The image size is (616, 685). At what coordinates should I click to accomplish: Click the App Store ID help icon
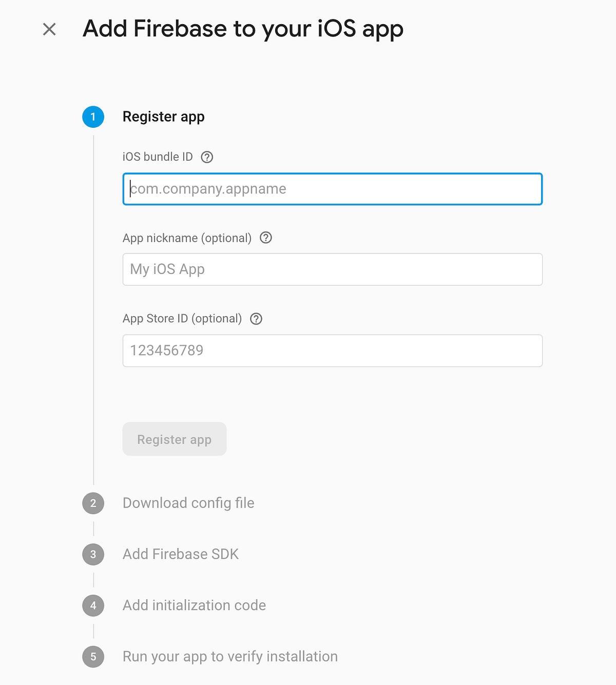pyautogui.click(x=257, y=319)
